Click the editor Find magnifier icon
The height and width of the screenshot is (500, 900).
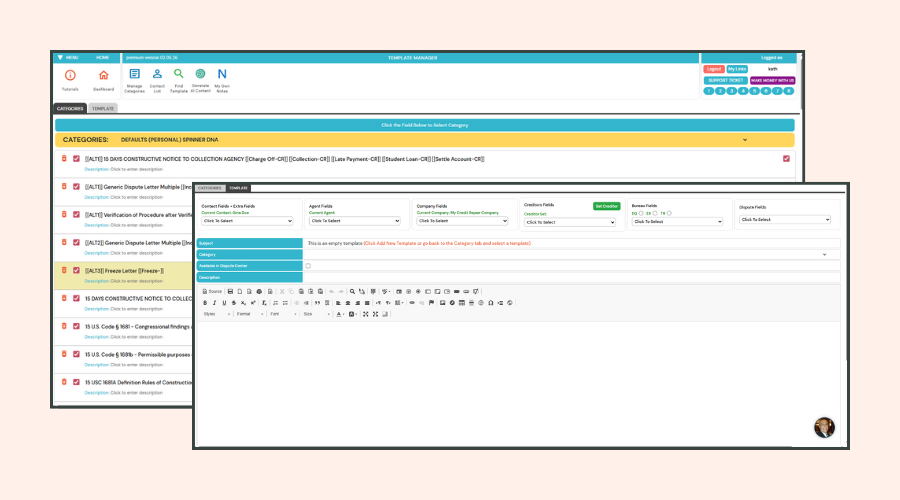[352, 292]
